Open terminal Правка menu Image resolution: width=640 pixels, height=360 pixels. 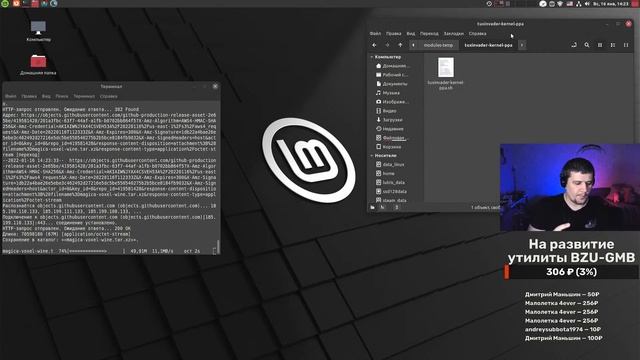pos(29,96)
